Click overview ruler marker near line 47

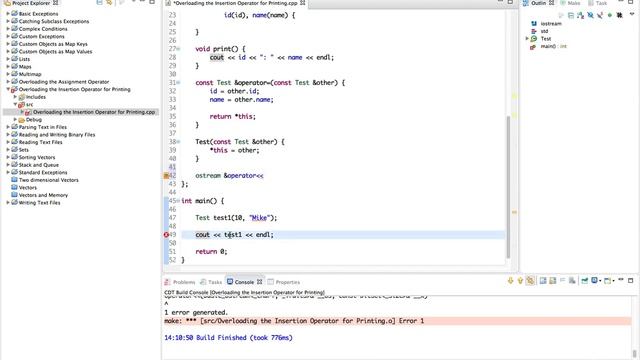[x=514, y=212]
